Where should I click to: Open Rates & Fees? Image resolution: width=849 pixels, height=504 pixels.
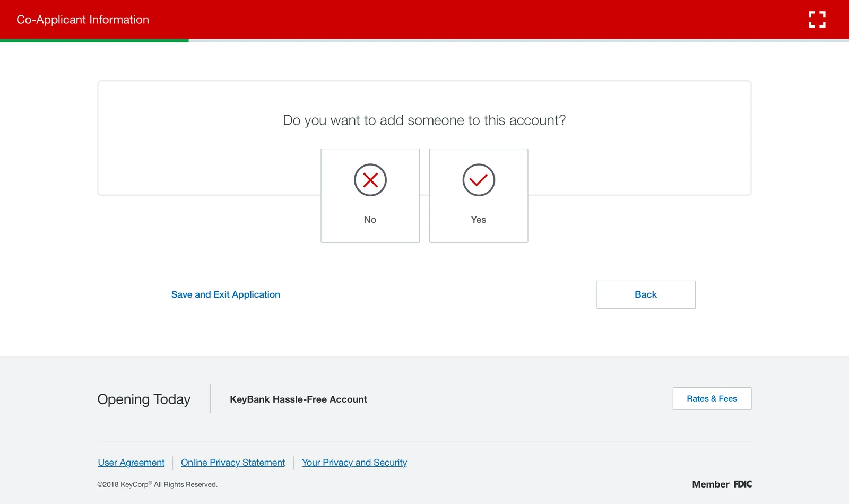point(712,398)
